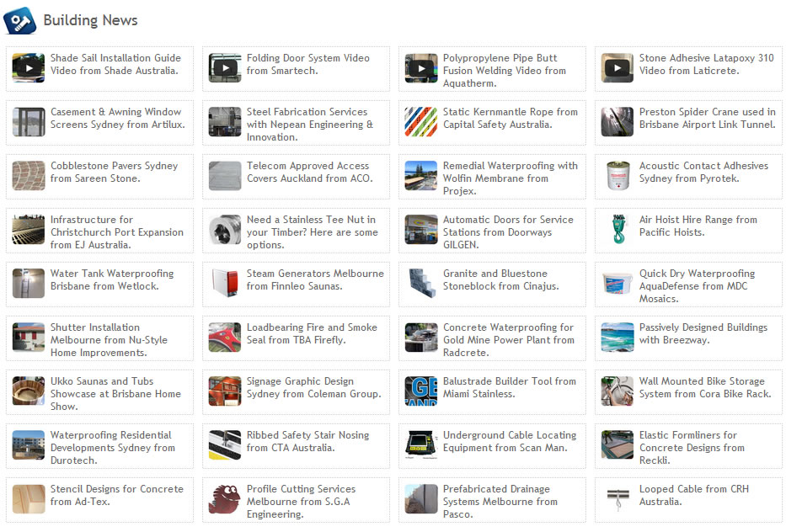Open the Profile Cutting Services red mascot thumbnail
786x532 pixels.
click(225, 499)
